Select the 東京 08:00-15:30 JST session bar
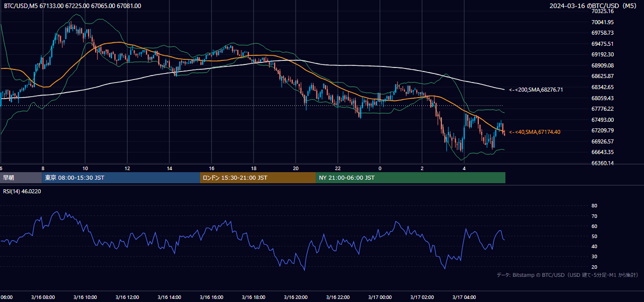This screenshot has height=302, width=644. coord(121,178)
